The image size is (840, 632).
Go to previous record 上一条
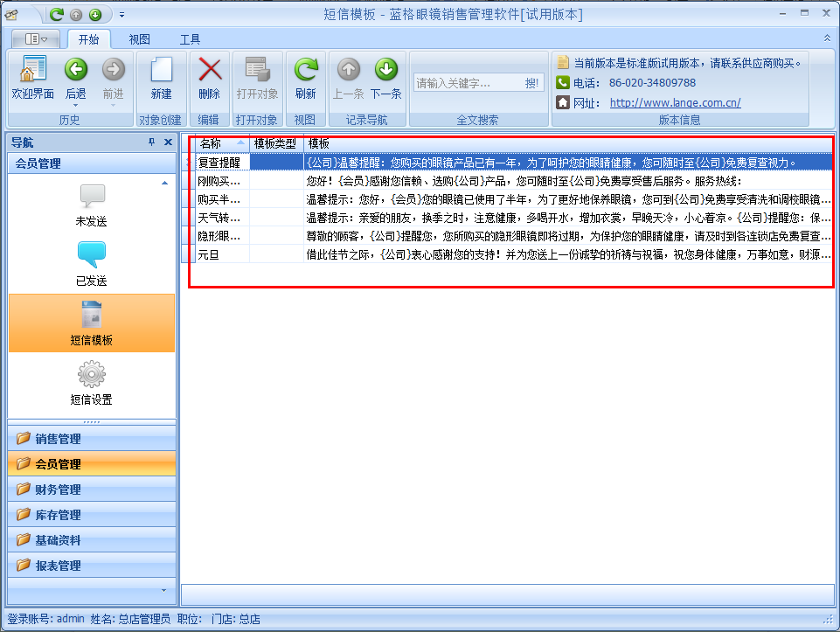pyautogui.click(x=348, y=78)
